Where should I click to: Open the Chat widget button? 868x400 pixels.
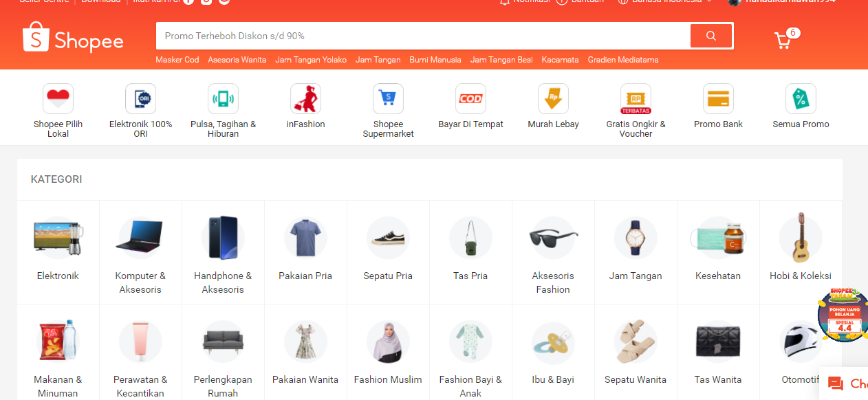tap(845, 384)
